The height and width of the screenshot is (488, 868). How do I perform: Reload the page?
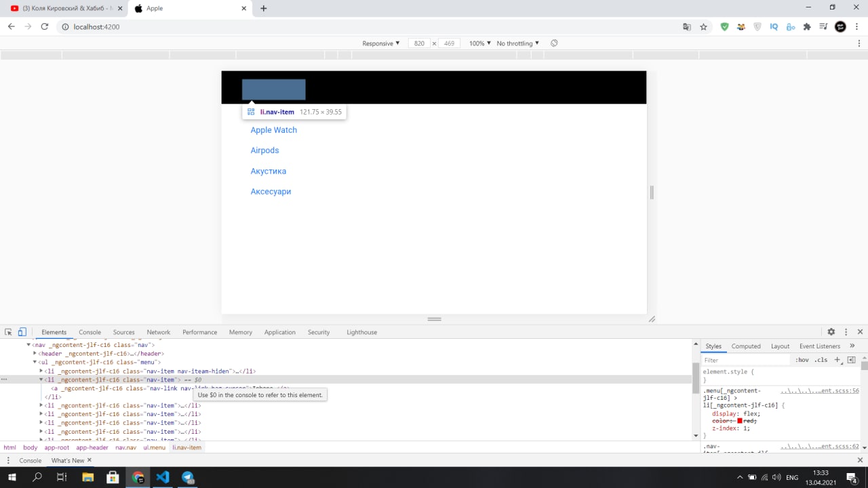point(45,27)
